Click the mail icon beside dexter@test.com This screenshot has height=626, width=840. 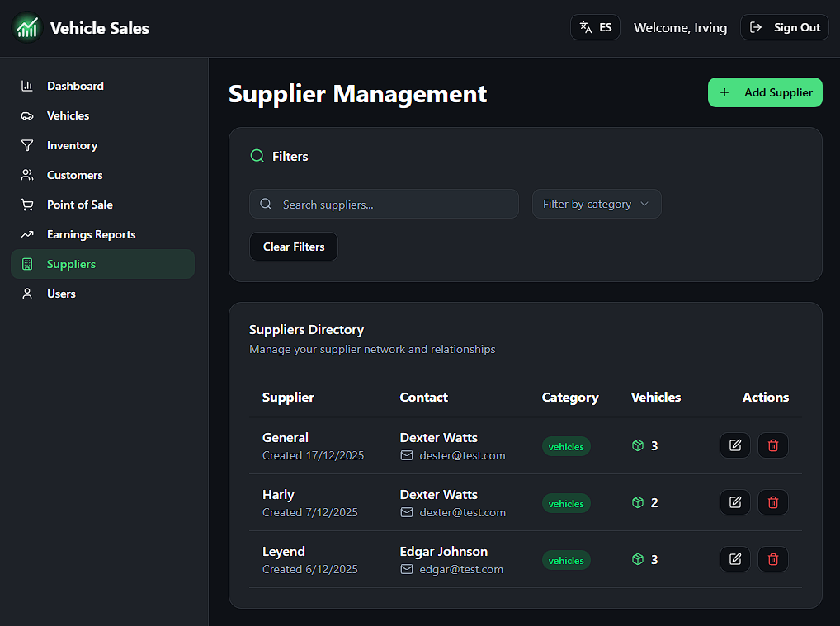coord(407,512)
